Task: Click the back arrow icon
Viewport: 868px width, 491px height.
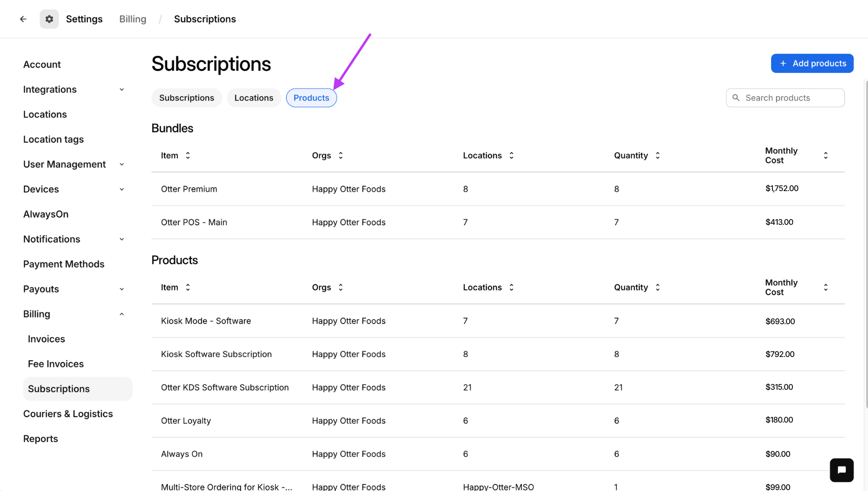Action: coord(23,19)
